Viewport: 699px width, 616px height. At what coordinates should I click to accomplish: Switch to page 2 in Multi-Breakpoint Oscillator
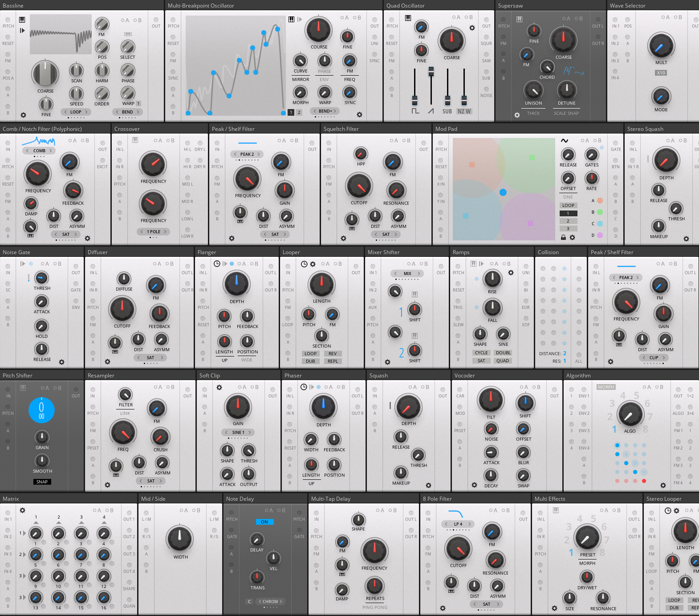click(x=298, y=112)
